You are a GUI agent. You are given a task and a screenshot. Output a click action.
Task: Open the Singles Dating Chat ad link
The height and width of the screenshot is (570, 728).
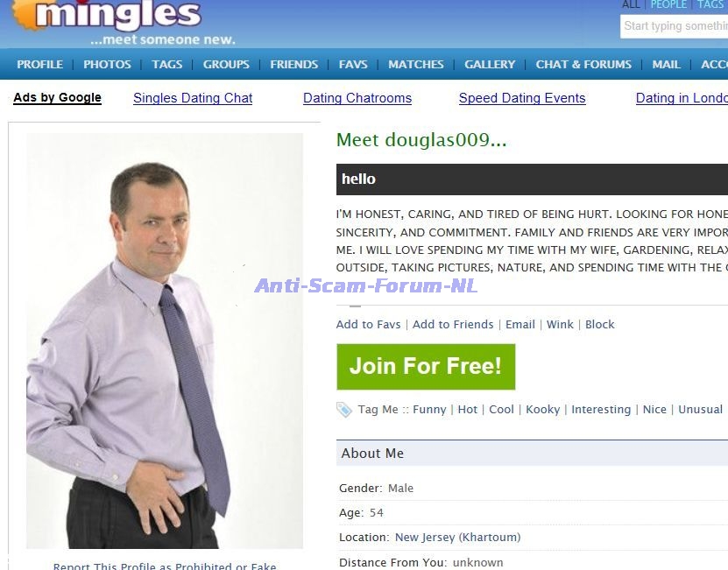[193, 98]
